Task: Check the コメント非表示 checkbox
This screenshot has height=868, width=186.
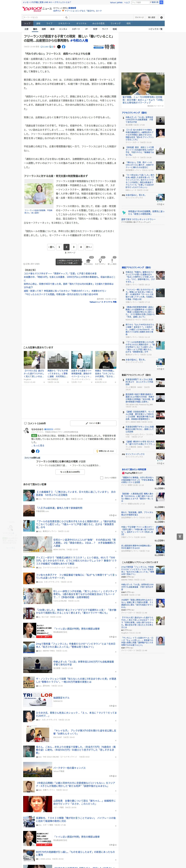Action: coord(102,478)
